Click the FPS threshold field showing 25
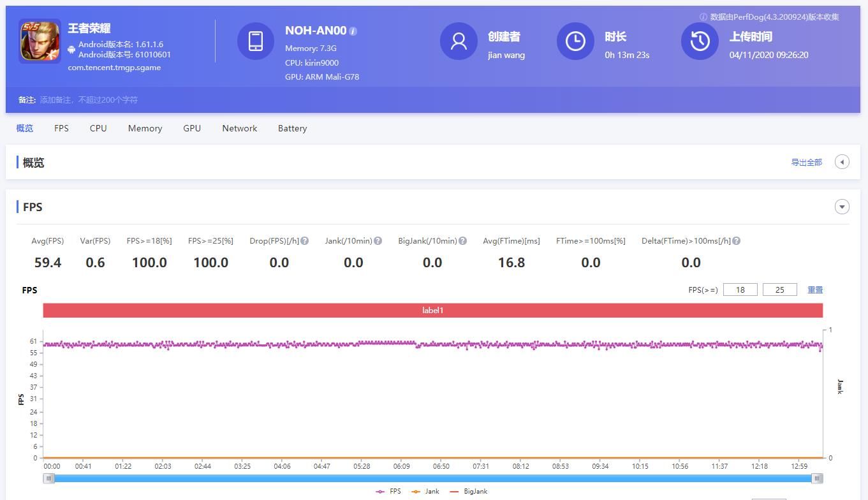 tap(780, 290)
